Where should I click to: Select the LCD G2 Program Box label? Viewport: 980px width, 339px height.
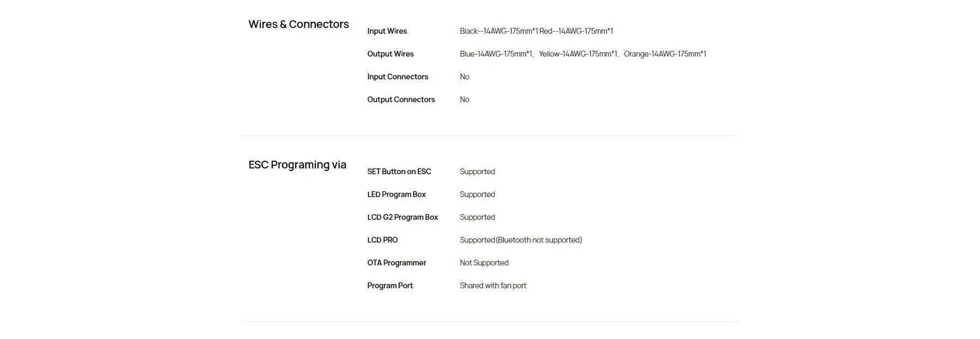point(402,217)
